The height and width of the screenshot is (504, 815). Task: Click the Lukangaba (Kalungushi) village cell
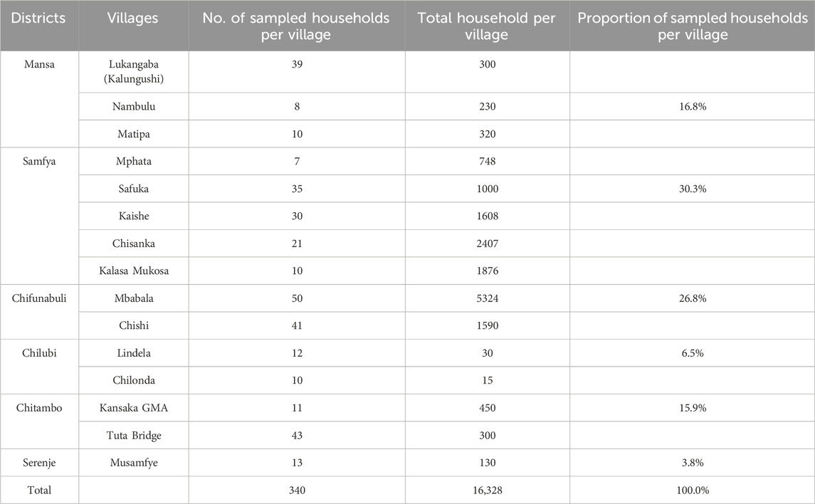click(133, 71)
